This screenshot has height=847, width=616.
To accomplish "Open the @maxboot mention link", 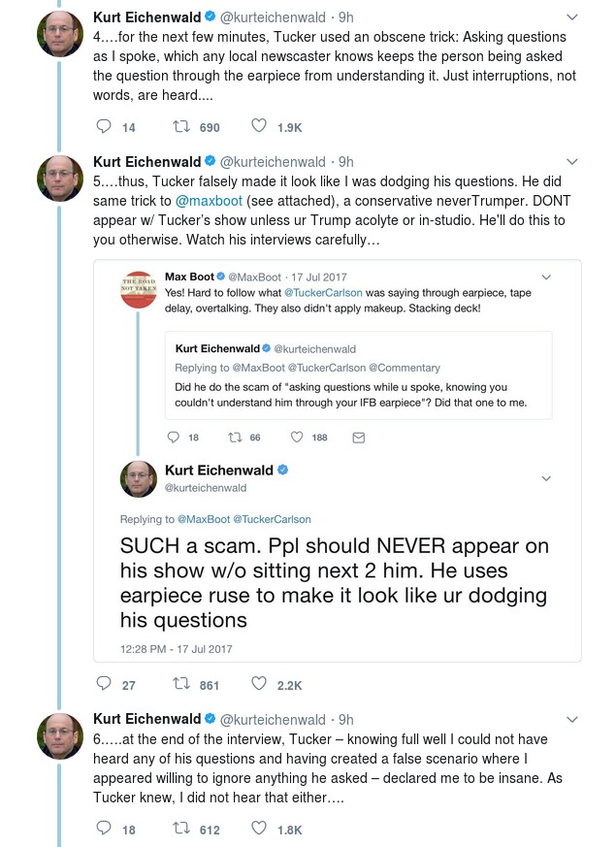I will (x=209, y=201).
